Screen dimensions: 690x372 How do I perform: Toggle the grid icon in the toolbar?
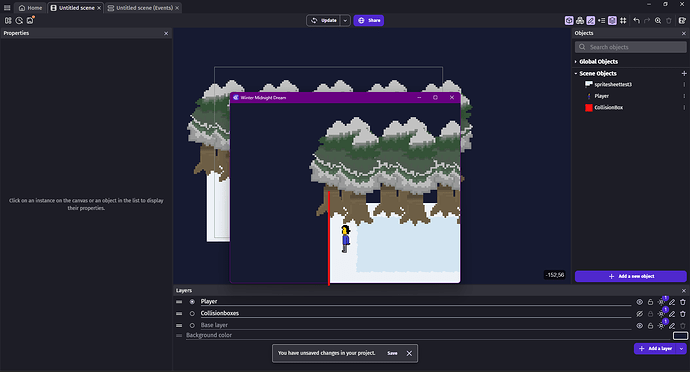point(623,21)
